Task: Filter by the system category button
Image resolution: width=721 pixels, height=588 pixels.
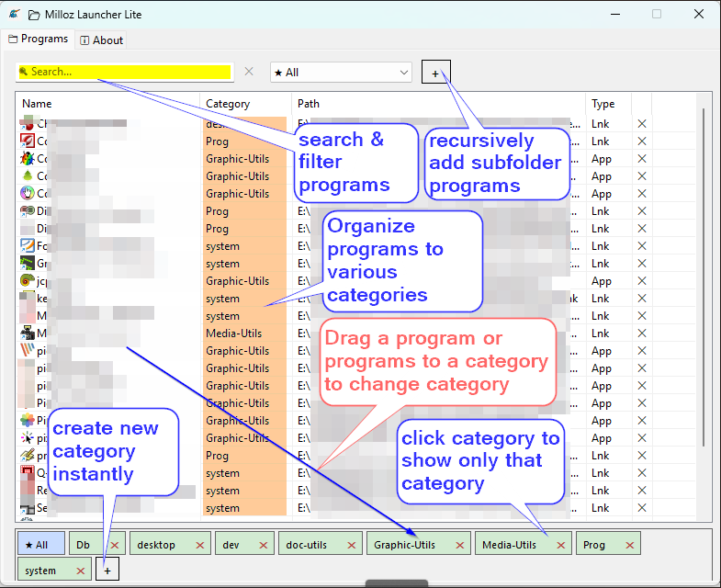Action: click(40, 571)
